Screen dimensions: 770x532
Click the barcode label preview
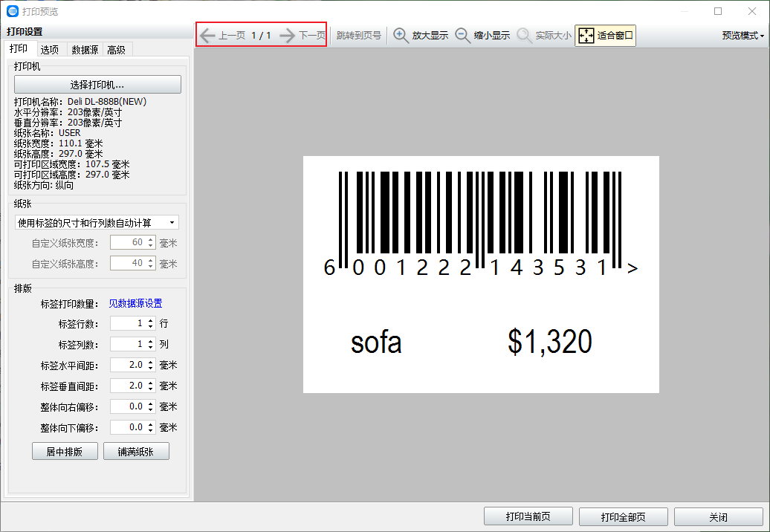tap(481, 274)
